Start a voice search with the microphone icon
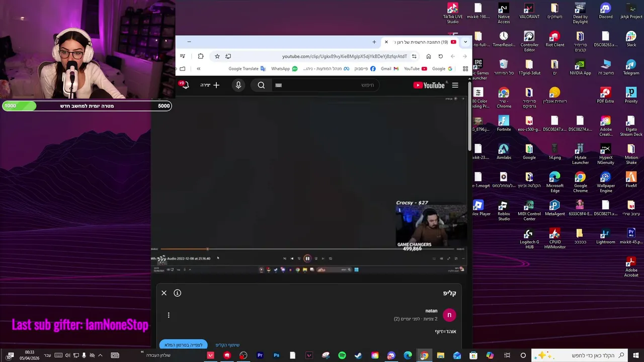644x362 pixels. 238,85
